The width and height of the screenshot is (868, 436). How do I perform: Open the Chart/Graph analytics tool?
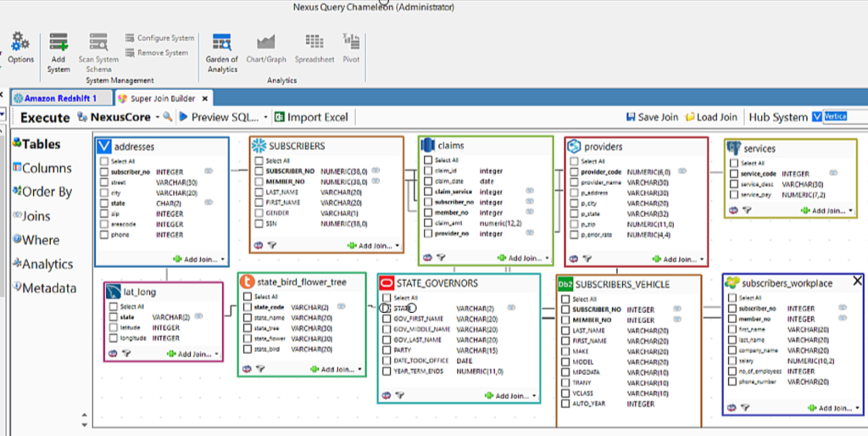pyautogui.click(x=265, y=42)
